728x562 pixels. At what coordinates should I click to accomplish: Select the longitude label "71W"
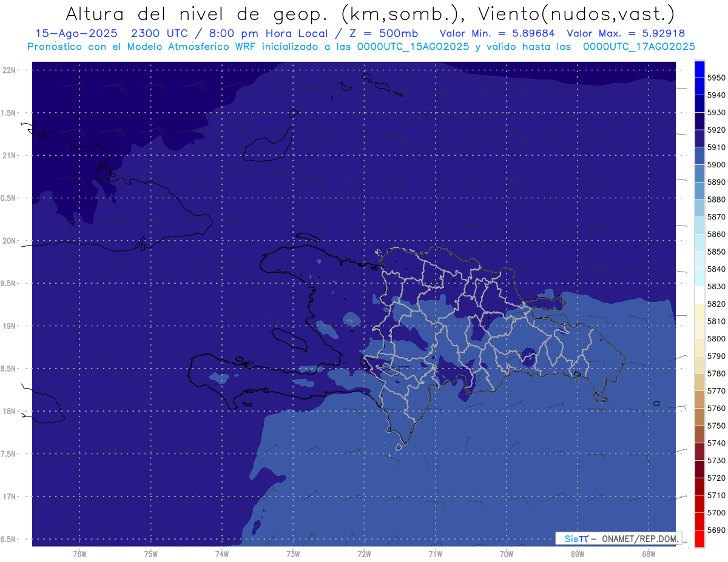click(435, 554)
